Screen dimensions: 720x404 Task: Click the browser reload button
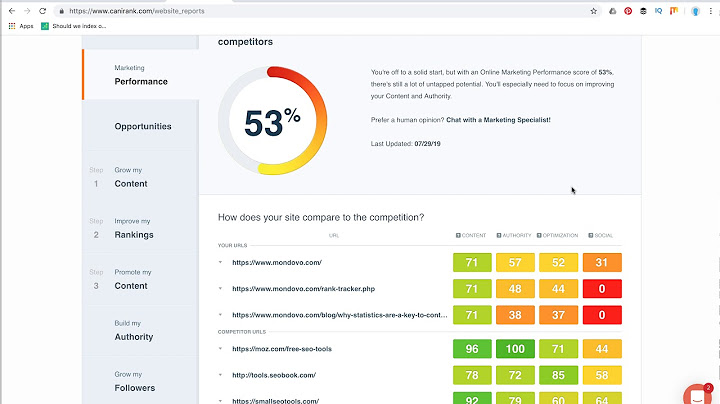pos(44,11)
